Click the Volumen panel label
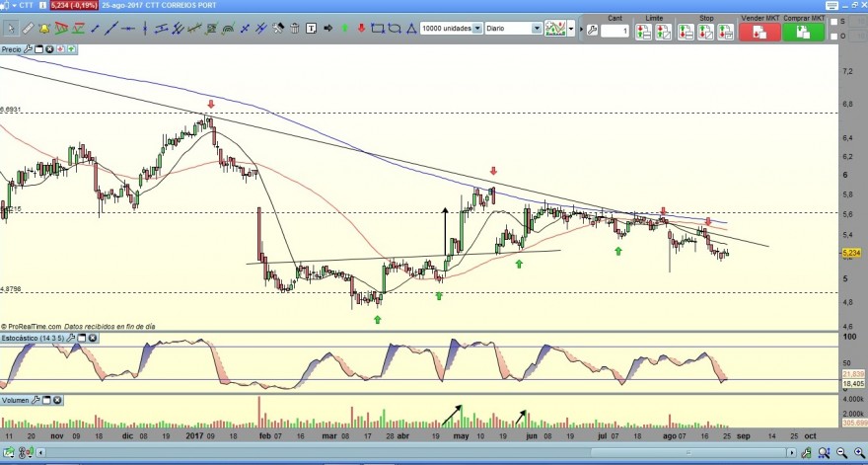This screenshot has width=868, height=465. point(16,400)
